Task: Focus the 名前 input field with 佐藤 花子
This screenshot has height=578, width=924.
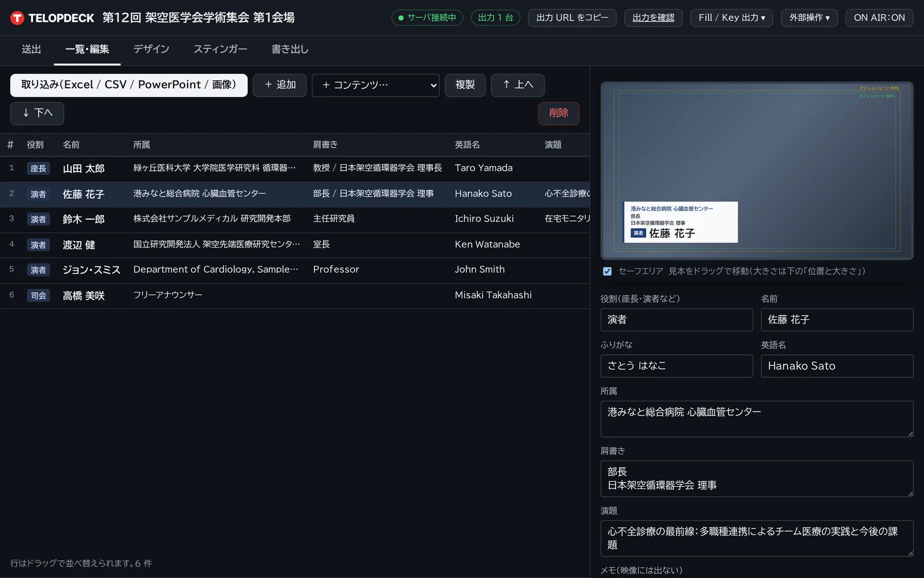Action: click(837, 320)
